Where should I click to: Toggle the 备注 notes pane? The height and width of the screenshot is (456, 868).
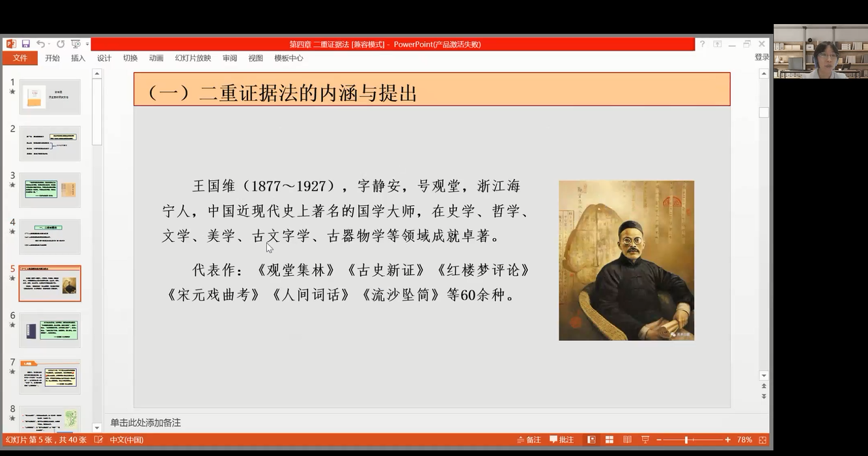click(x=529, y=440)
